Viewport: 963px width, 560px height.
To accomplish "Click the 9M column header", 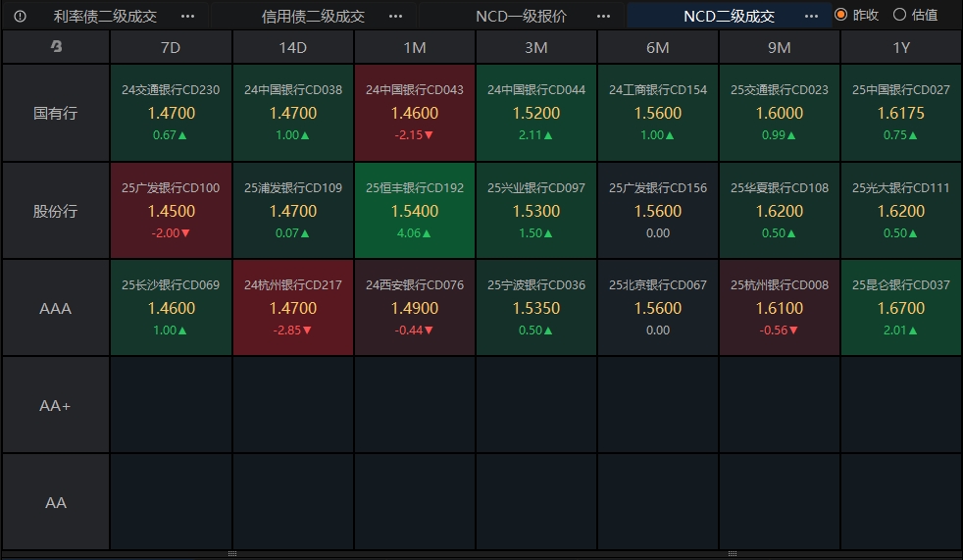I will pyautogui.click(x=780, y=47).
